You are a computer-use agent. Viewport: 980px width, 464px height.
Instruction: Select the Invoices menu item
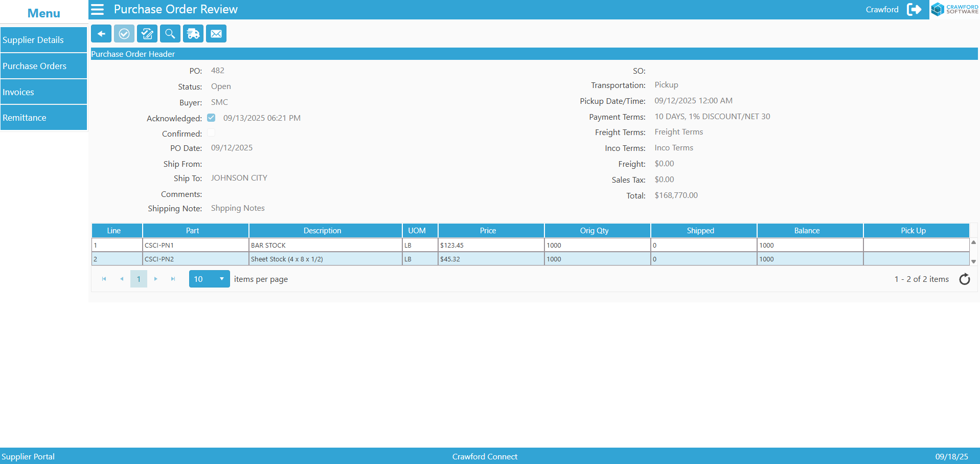(x=43, y=92)
